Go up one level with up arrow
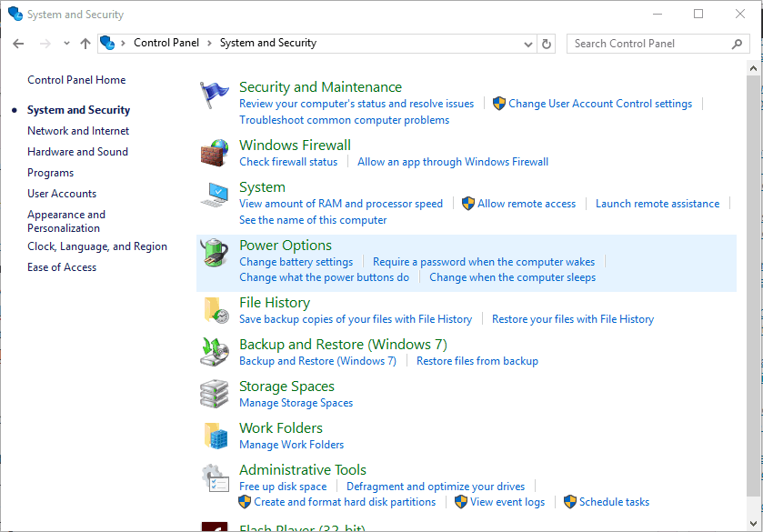 click(85, 43)
